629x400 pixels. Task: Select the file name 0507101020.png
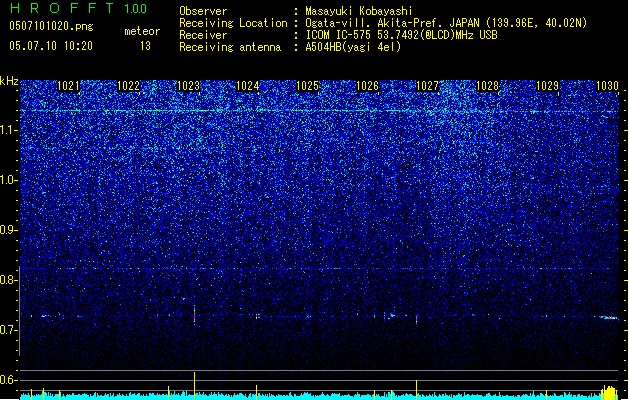pyautogui.click(x=51, y=26)
